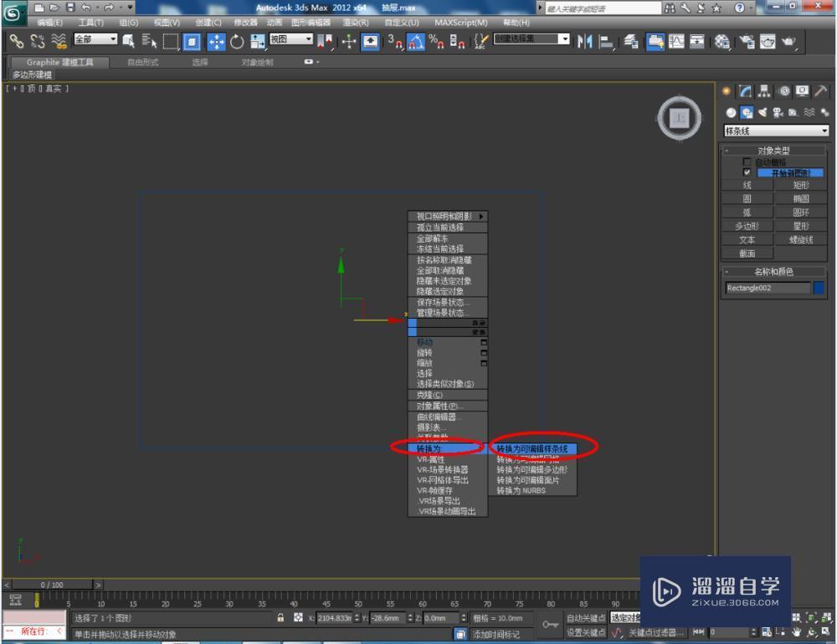Click the Shapes category icon in Create panel
Viewport: 837px width, 644px height.
click(745, 111)
